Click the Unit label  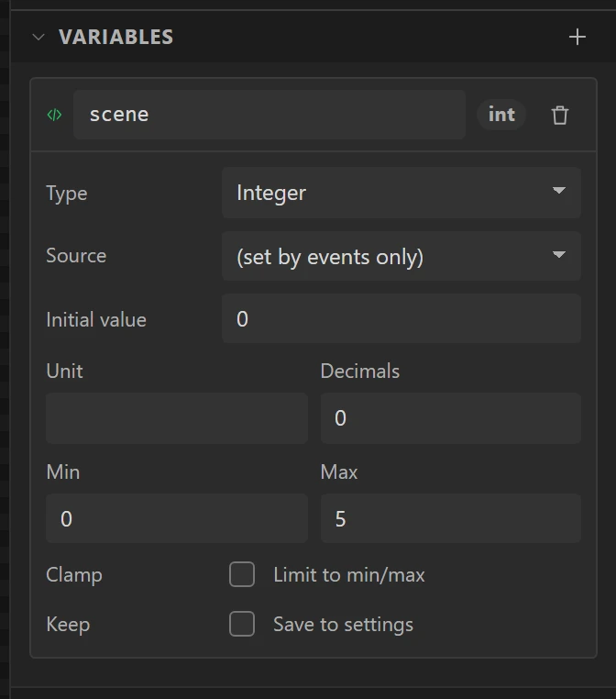[64, 371]
